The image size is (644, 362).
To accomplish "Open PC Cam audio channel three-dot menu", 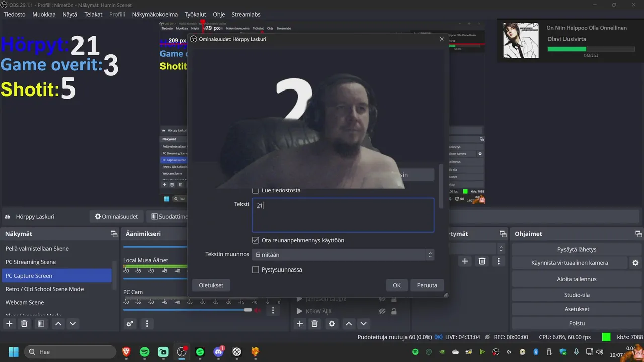I will point(273,310).
